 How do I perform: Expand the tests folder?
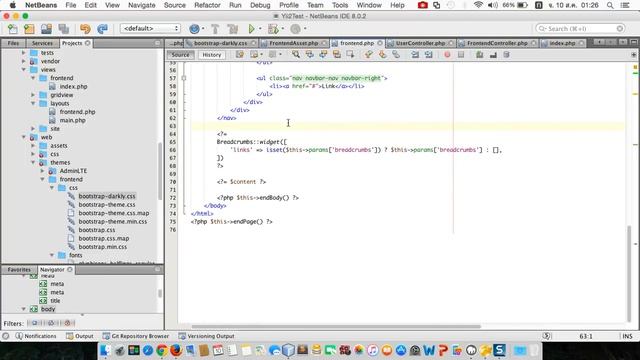(x=24, y=53)
